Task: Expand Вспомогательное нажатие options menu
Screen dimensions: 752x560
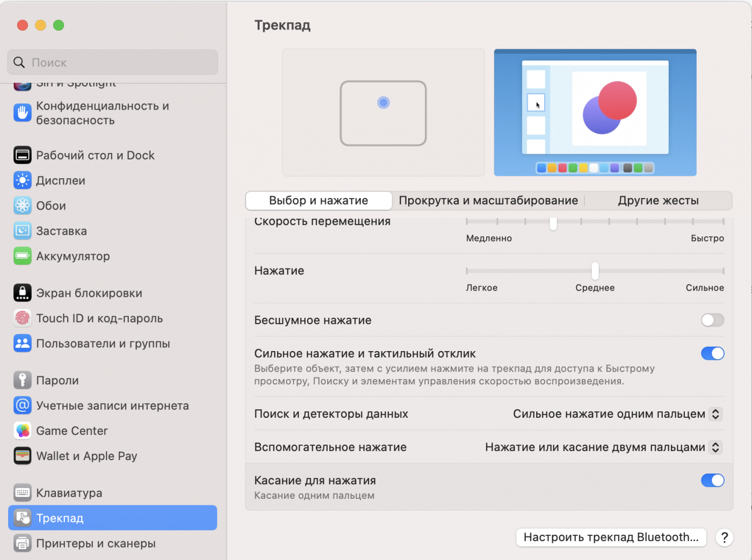Action: tap(603, 447)
